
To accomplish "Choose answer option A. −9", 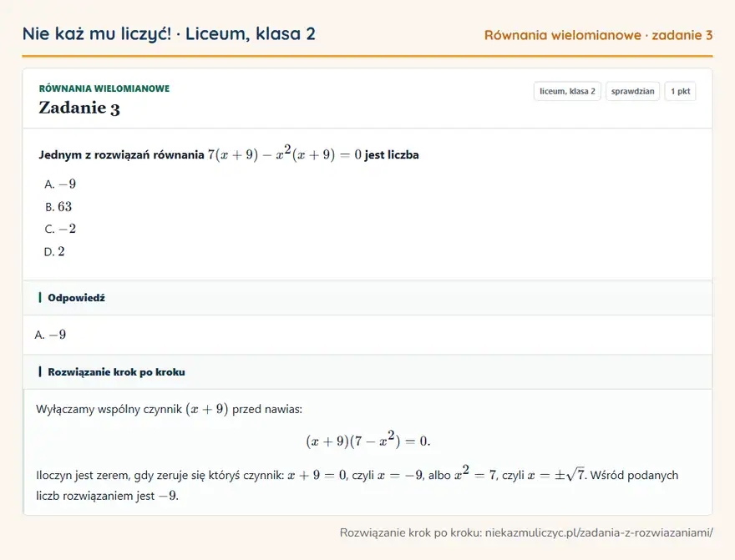I will (x=60, y=184).
